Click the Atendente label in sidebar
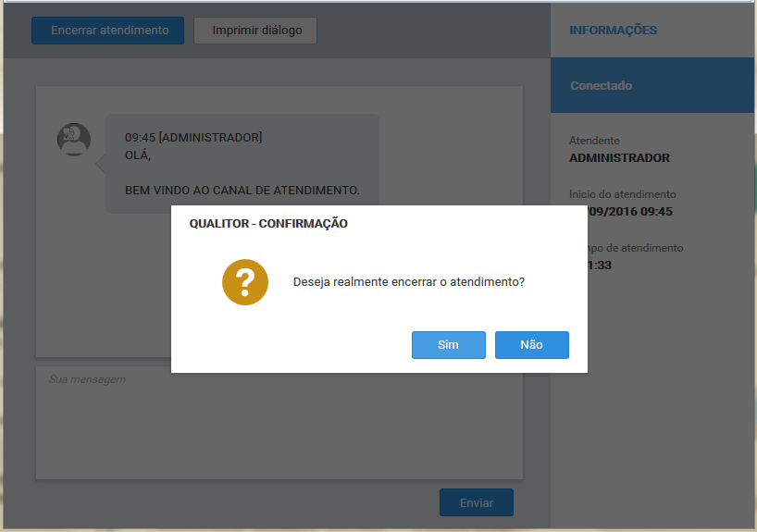Viewport: 757px width, 532px height. point(594,141)
